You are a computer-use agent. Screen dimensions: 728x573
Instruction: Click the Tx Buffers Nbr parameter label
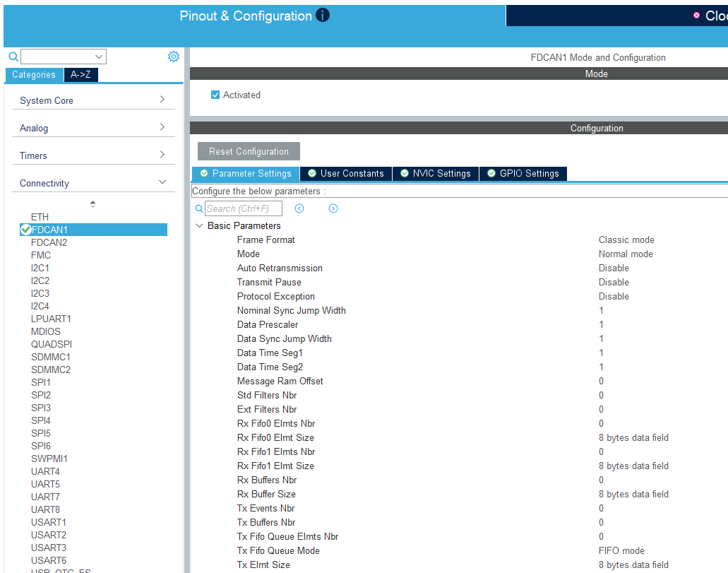pos(266,522)
